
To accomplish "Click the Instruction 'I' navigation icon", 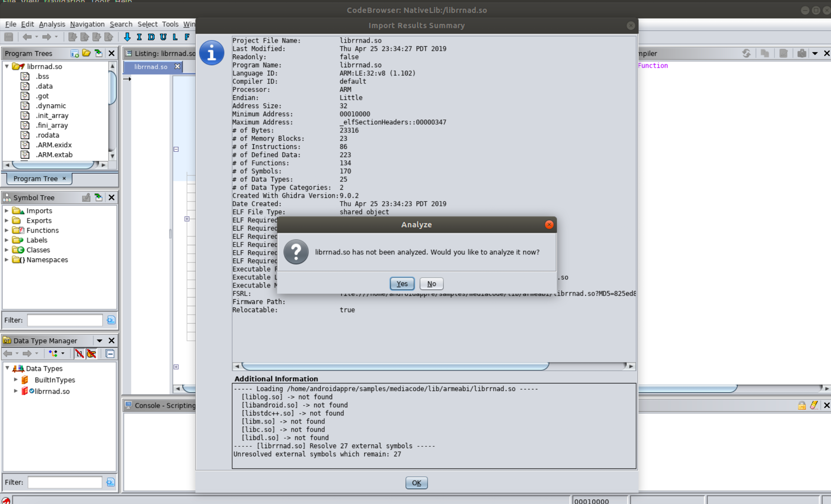I will (x=139, y=37).
